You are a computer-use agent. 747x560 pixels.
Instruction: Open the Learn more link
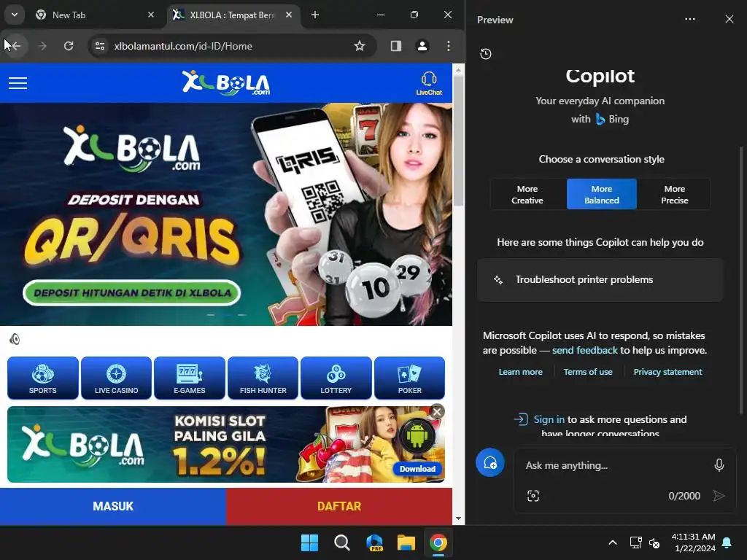click(x=521, y=372)
